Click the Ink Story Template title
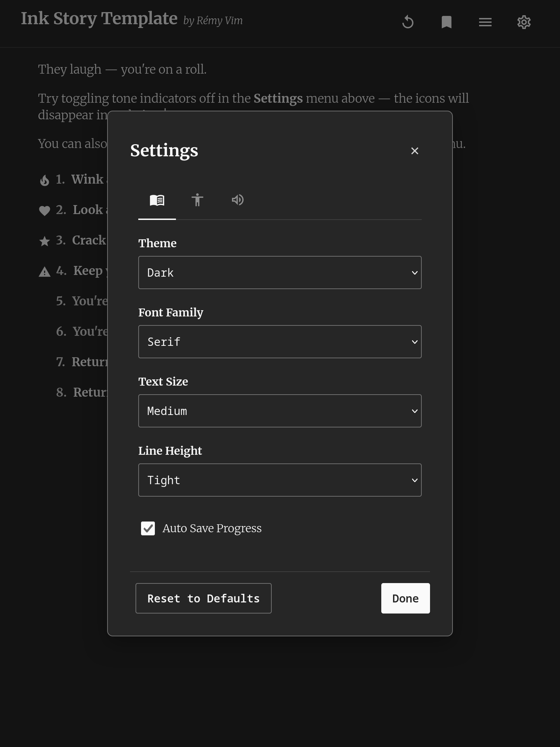The height and width of the screenshot is (747, 560). click(99, 19)
